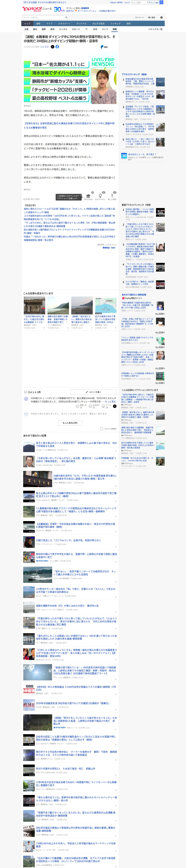Click the '学びがある' graduation cap reaction

[88, 197]
